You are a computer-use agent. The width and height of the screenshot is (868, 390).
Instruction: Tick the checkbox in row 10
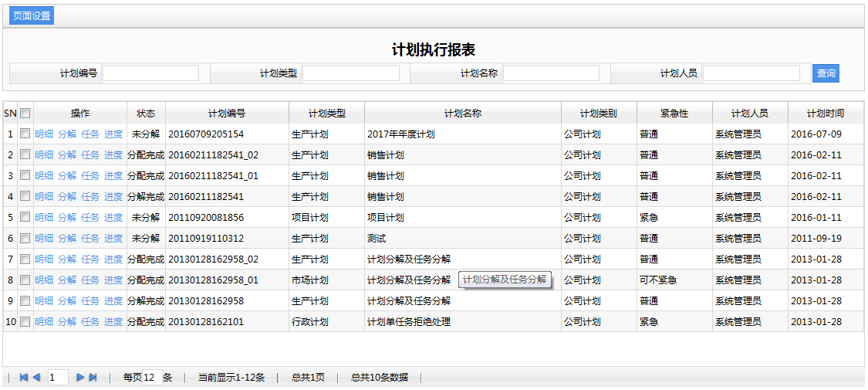click(25, 321)
